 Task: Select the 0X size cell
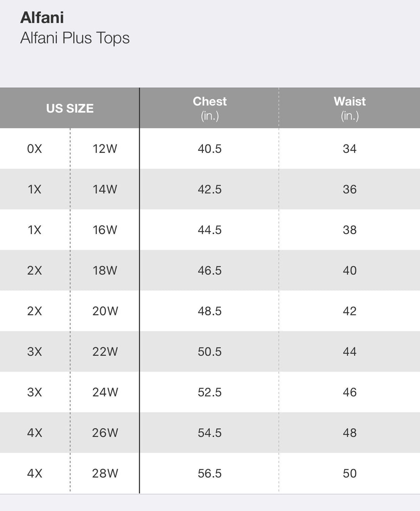tap(35, 149)
